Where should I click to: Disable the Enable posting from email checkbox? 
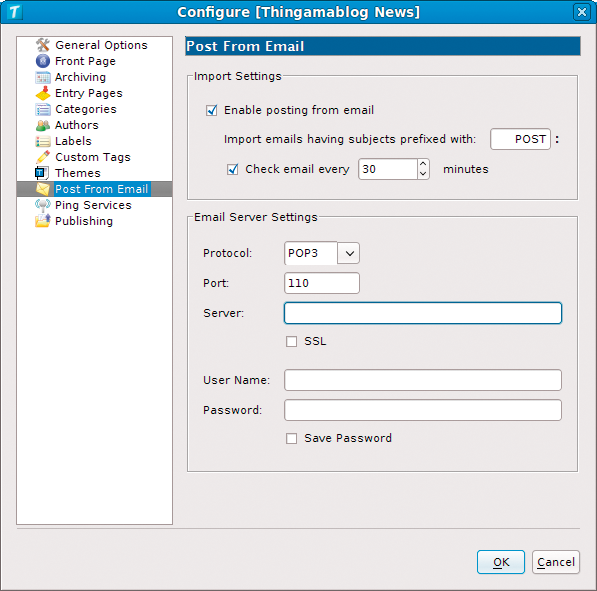(212, 110)
